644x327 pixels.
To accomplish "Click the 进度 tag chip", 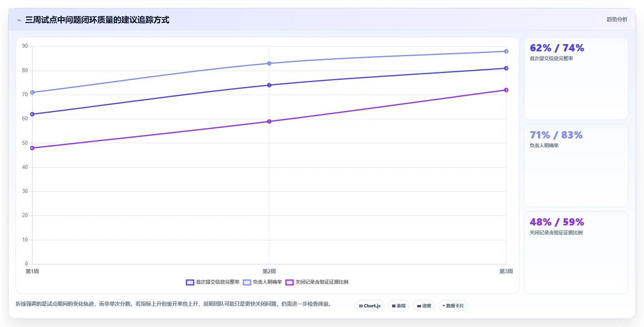I will pos(424,306).
